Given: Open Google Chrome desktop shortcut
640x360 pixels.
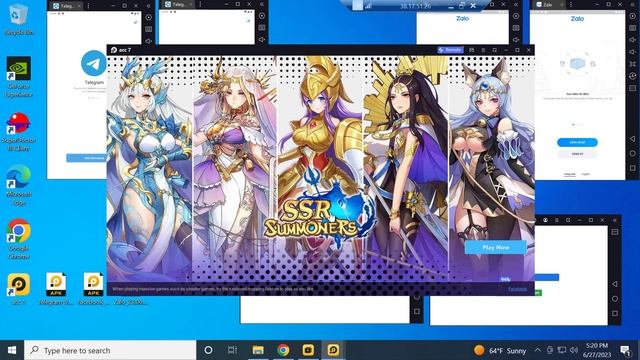Looking at the screenshot, I should click(x=18, y=239).
